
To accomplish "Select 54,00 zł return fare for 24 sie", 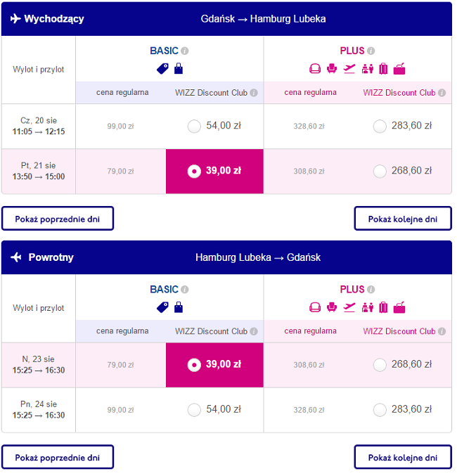I will click(x=194, y=410).
